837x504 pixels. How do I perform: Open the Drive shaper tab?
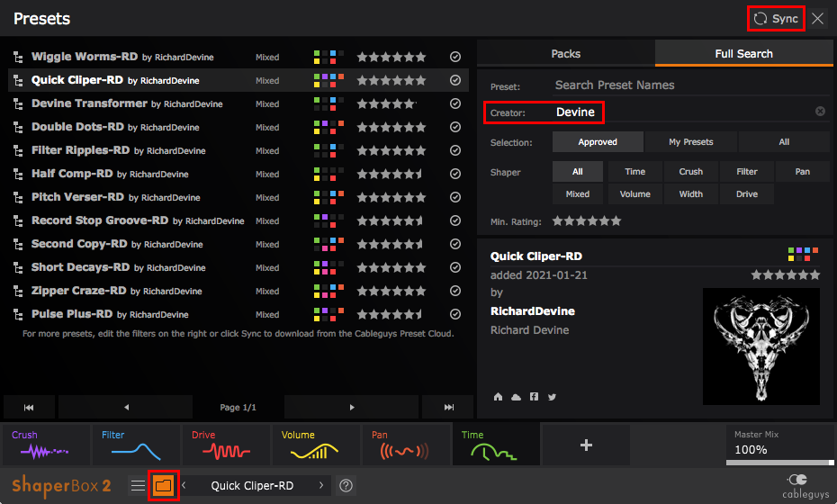(226, 445)
